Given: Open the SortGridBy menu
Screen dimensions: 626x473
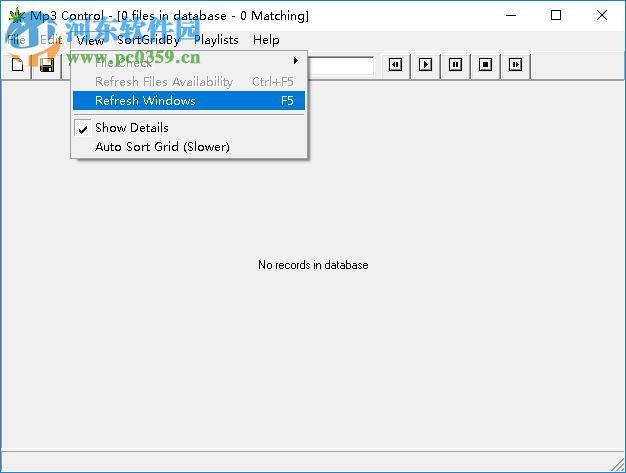Looking at the screenshot, I should [x=148, y=40].
